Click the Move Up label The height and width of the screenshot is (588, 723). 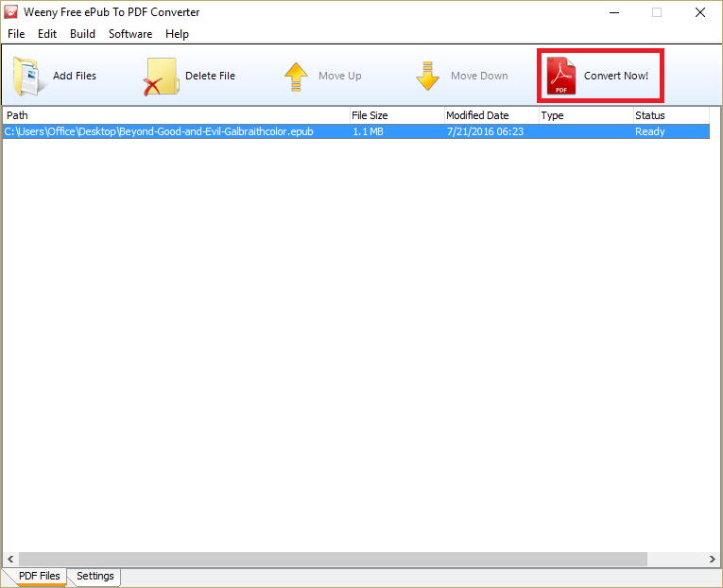click(340, 76)
